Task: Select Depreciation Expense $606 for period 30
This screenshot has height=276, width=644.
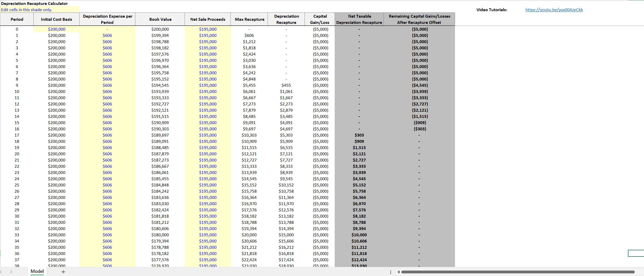Action: click(x=107, y=216)
